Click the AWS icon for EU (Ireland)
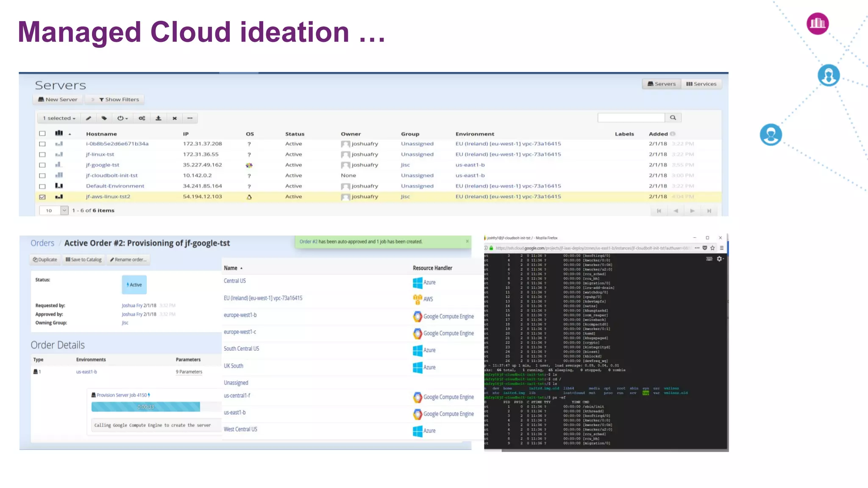 (x=417, y=299)
